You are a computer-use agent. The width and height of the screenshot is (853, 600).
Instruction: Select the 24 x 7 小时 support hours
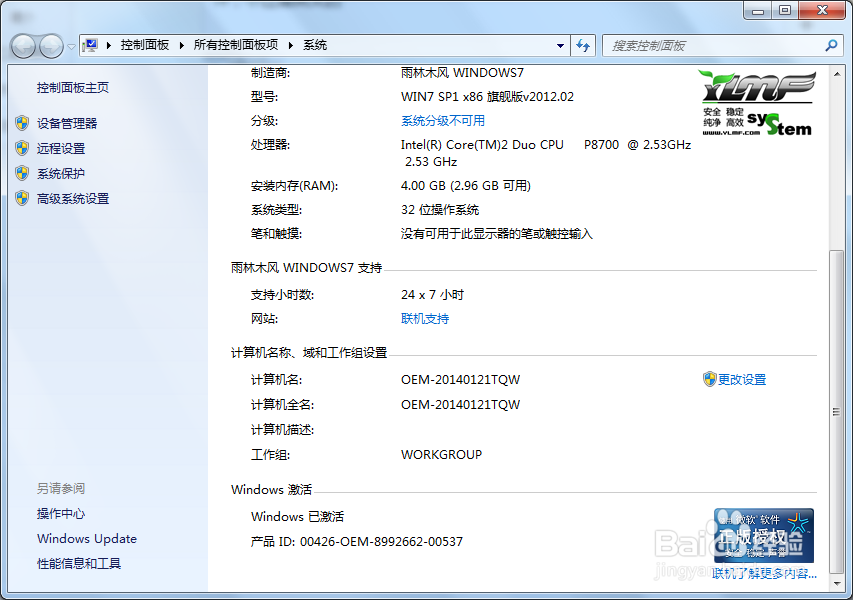pyautogui.click(x=432, y=295)
